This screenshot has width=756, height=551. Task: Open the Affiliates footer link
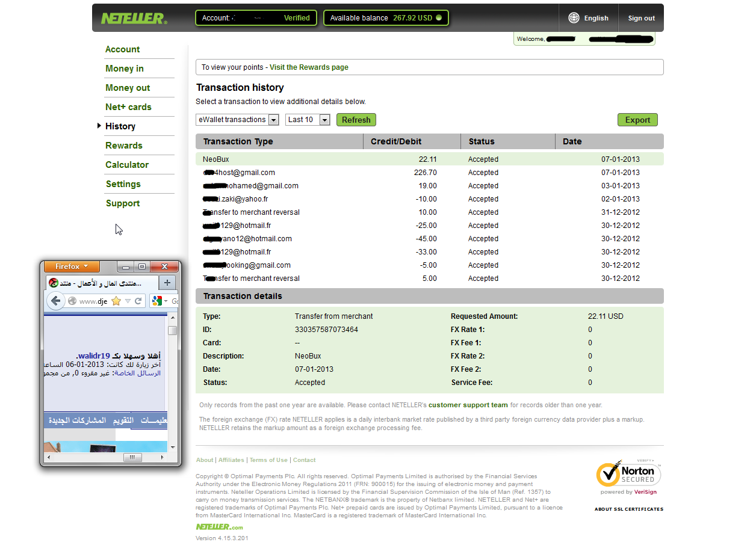232,460
